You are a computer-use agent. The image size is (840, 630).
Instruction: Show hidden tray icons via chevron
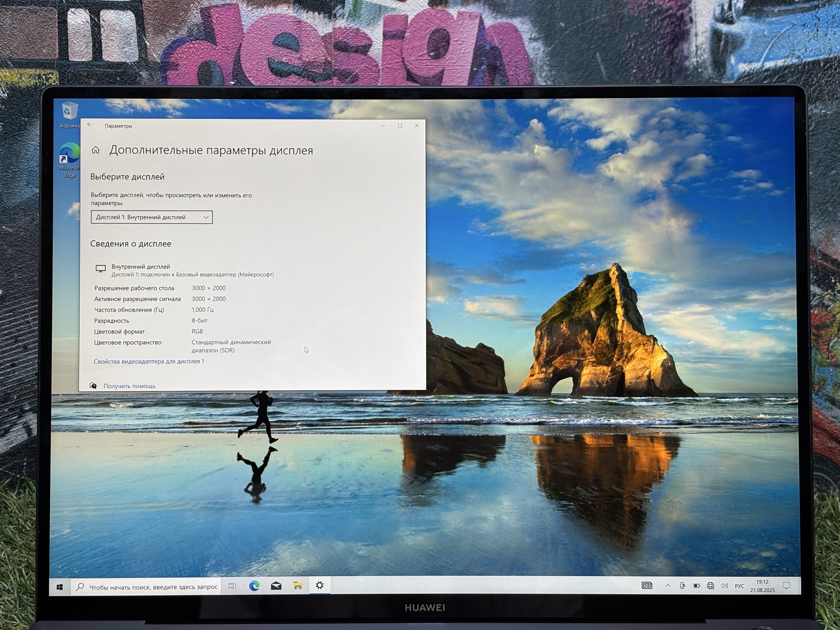coord(668,586)
